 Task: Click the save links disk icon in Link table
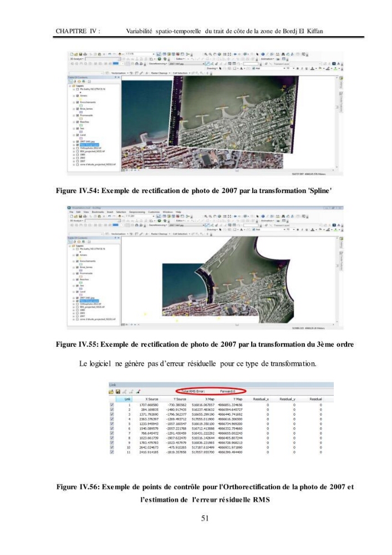pos(118,391)
